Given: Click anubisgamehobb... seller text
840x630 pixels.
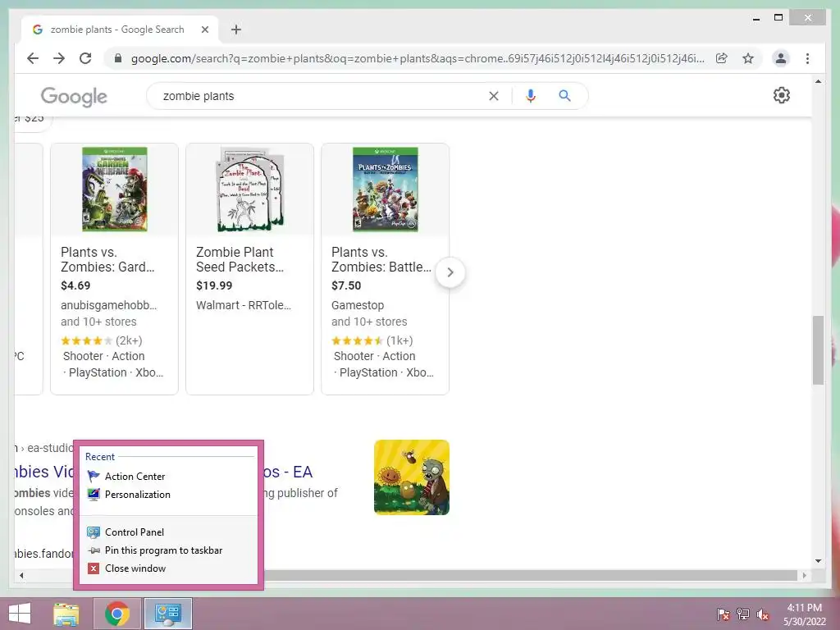Looking at the screenshot, I should (x=109, y=305).
